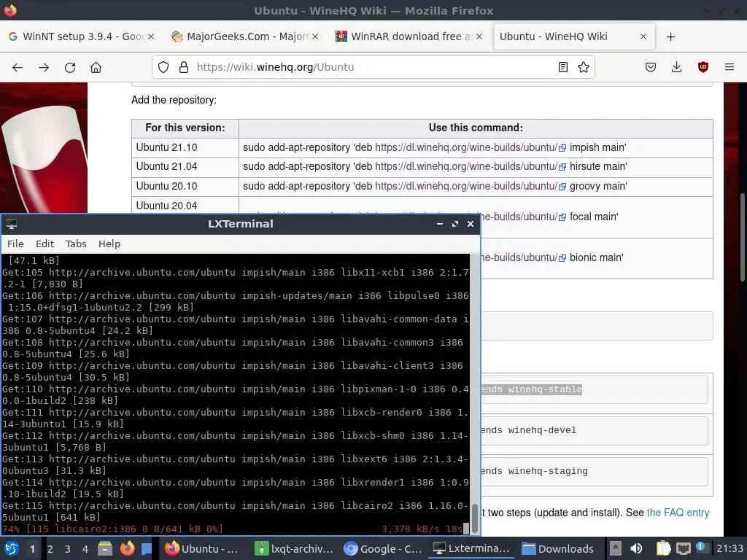This screenshot has width=747, height=560.
Task: Switch to lxqt-archiver taskbar window
Action: 293,548
